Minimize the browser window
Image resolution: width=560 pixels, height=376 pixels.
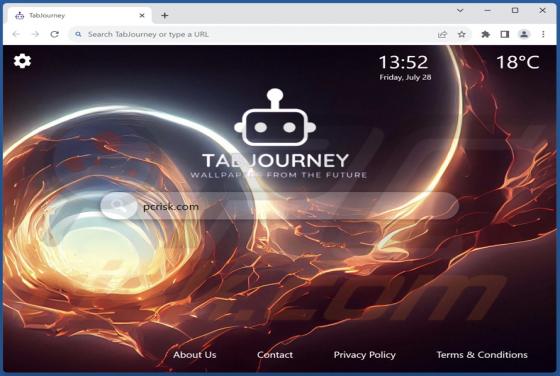point(488,11)
